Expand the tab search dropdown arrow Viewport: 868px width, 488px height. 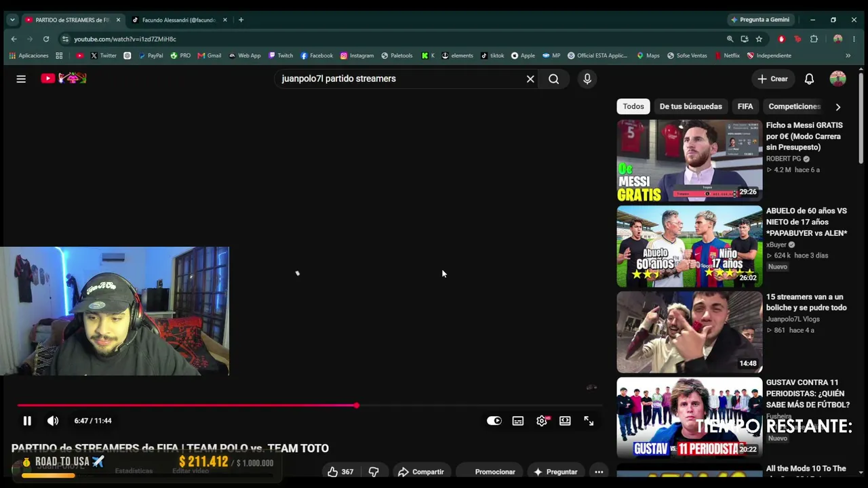[12, 20]
